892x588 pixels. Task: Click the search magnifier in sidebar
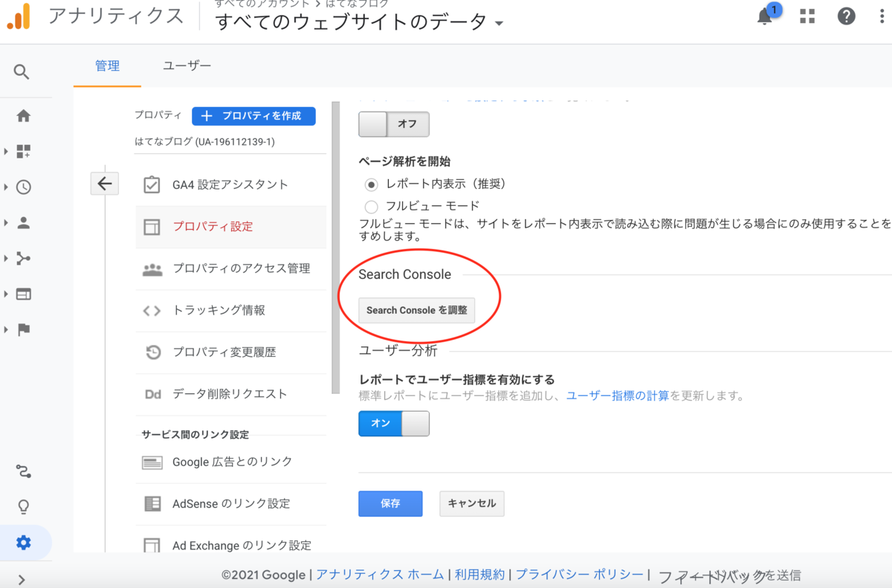(22, 72)
